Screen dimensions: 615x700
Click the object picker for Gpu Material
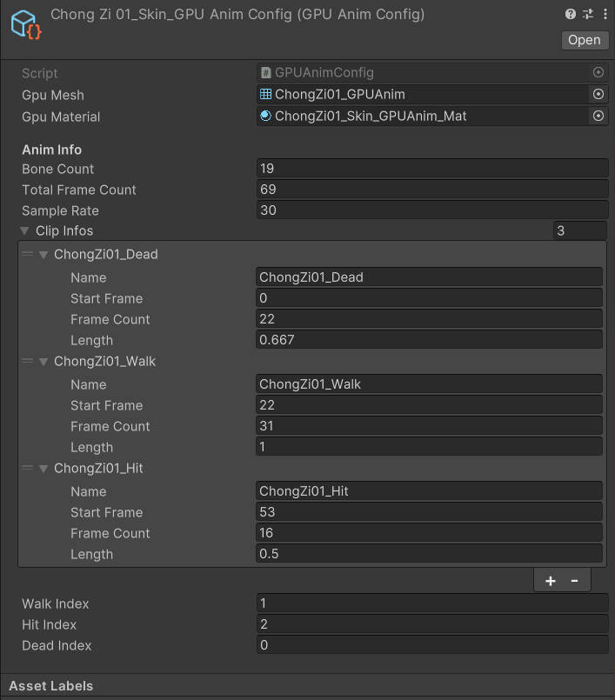[x=598, y=117]
